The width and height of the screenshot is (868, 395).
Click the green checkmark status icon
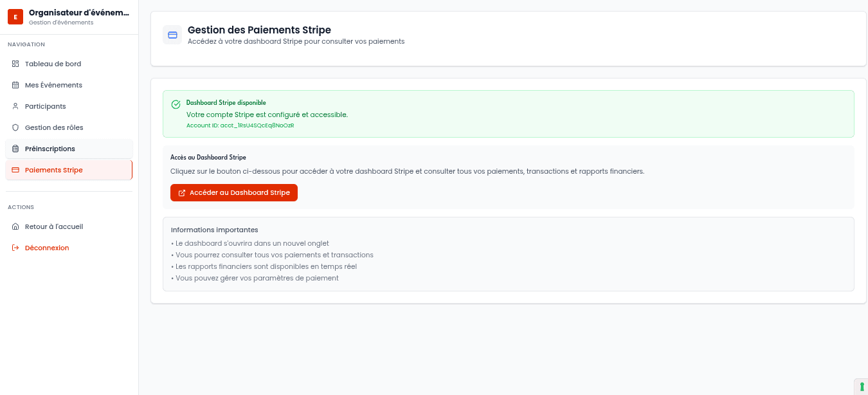click(176, 104)
